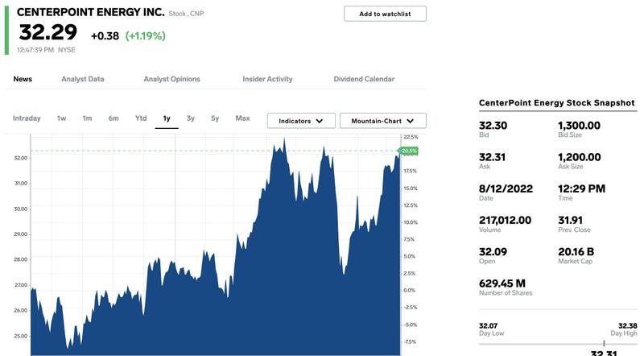
Task: Click the Market Cap value 20.16 B
Action: point(576,251)
